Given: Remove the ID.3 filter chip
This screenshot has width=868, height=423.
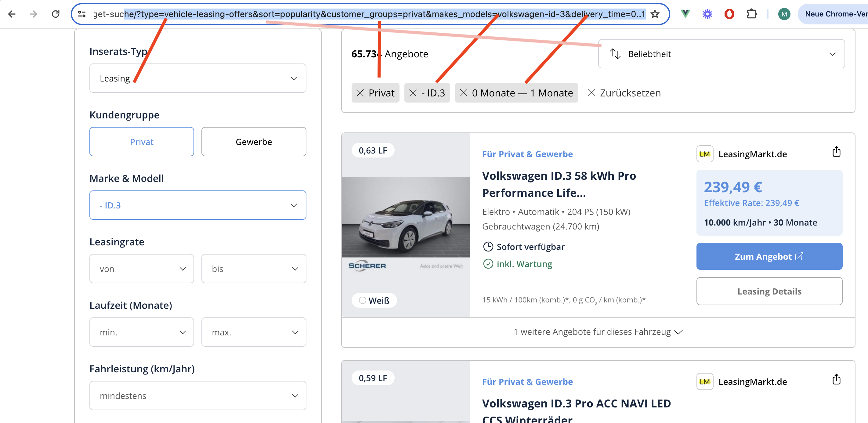Looking at the screenshot, I should [413, 93].
